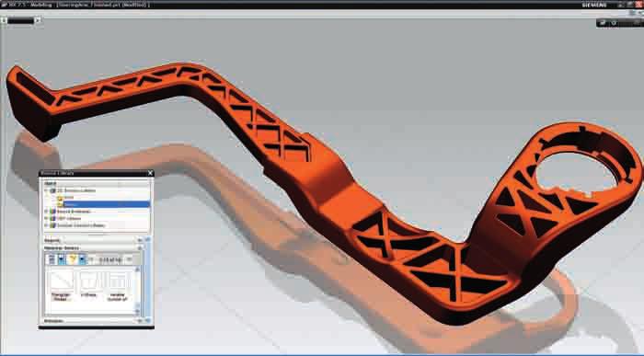This screenshot has width=644, height=356.
Task: Open the dropdown beside the view-style icon
Action: pyautogui.click(x=62, y=259)
